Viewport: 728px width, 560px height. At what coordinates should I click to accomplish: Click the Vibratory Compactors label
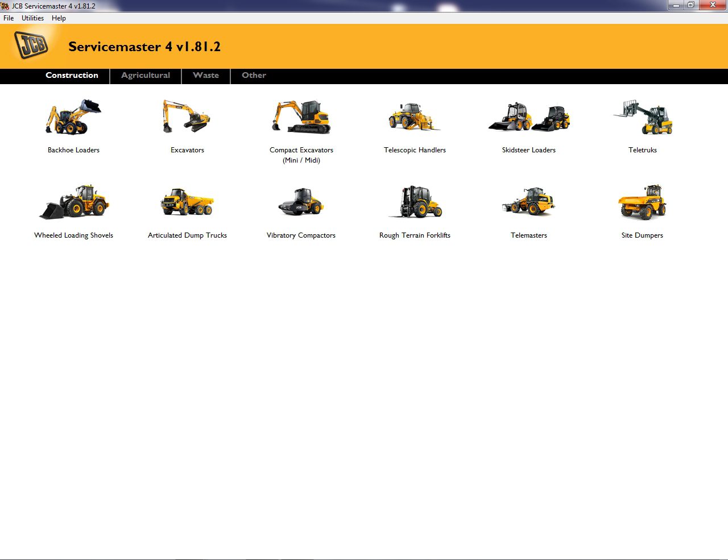(301, 235)
